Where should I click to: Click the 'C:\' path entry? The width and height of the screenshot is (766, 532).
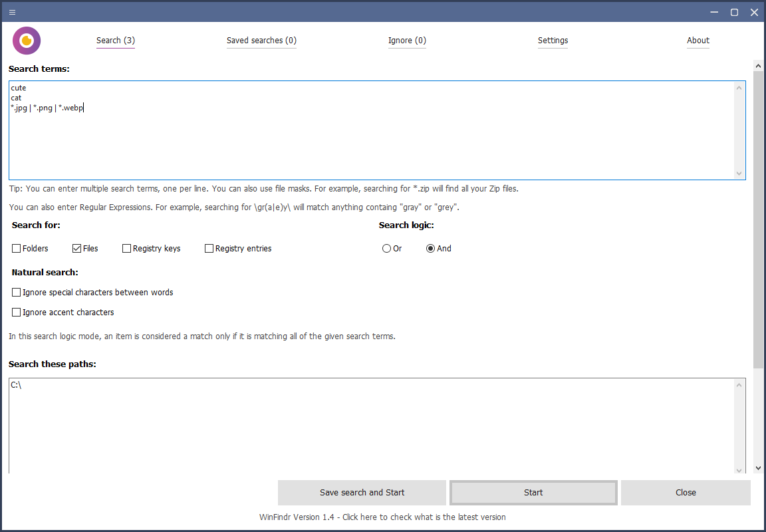point(16,385)
